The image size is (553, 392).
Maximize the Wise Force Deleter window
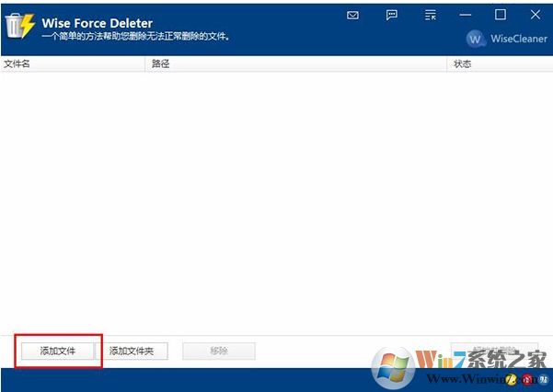click(x=501, y=15)
